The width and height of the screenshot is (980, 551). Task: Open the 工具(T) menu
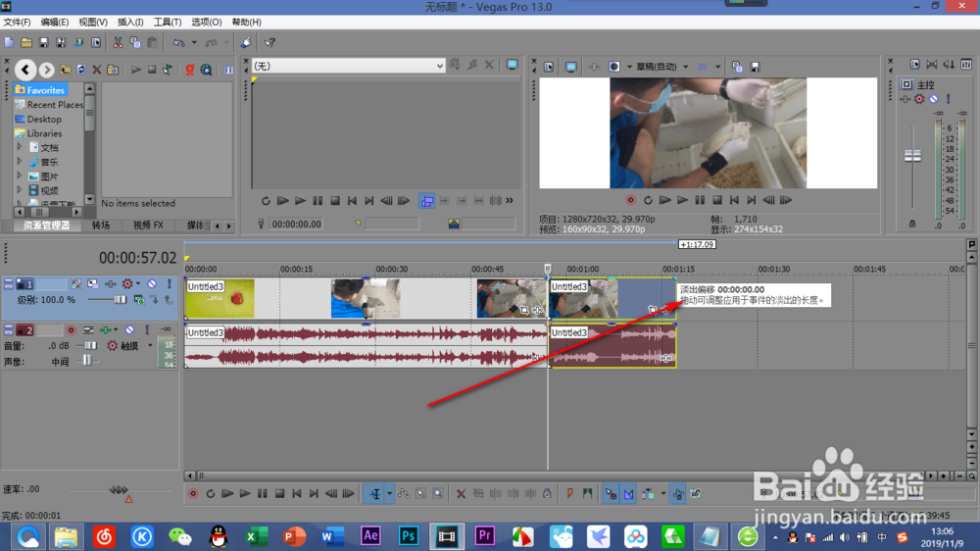pyautogui.click(x=168, y=22)
